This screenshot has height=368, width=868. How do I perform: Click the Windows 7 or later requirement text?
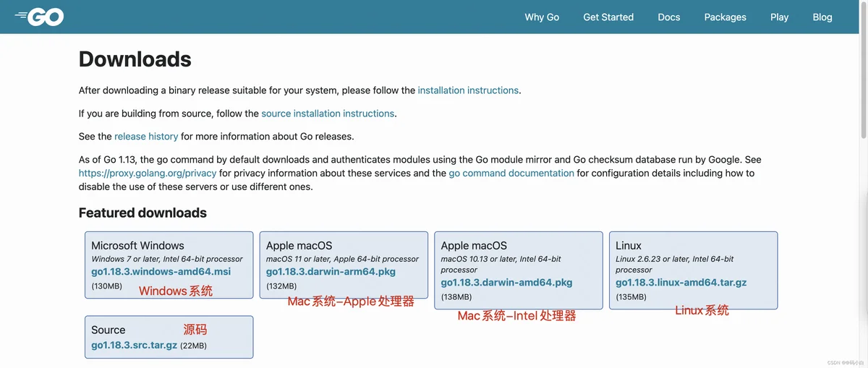tap(167, 259)
